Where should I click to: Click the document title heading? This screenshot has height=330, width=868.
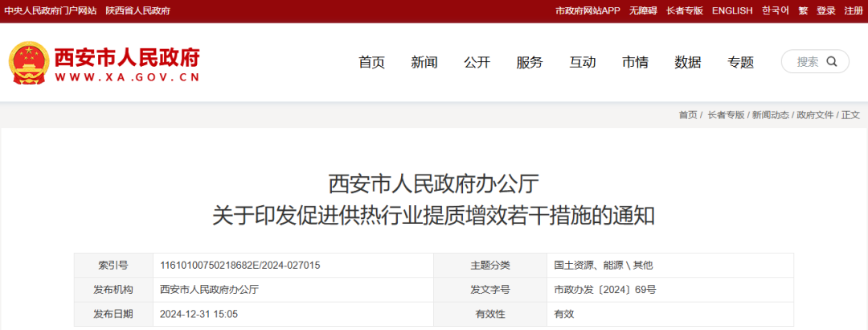(x=433, y=200)
